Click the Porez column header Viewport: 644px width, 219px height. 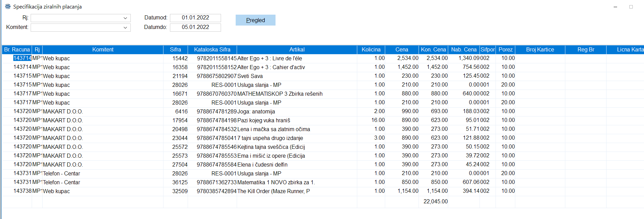click(x=505, y=50)
